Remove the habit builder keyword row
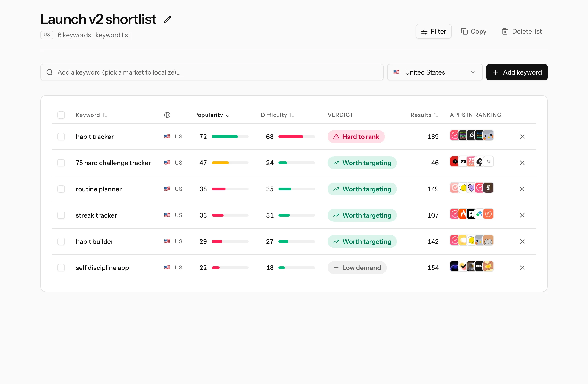The height and width of the screenshot is (384, 588). [x=522, y=241]
